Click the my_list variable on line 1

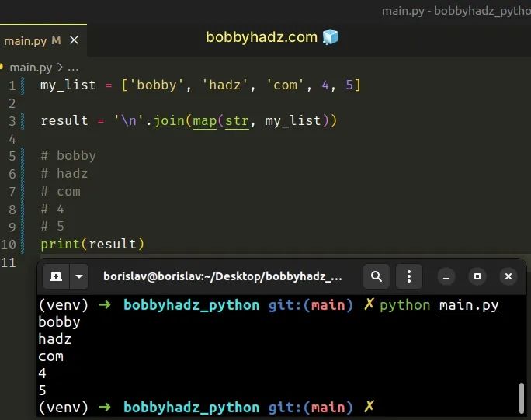point(68,85)
